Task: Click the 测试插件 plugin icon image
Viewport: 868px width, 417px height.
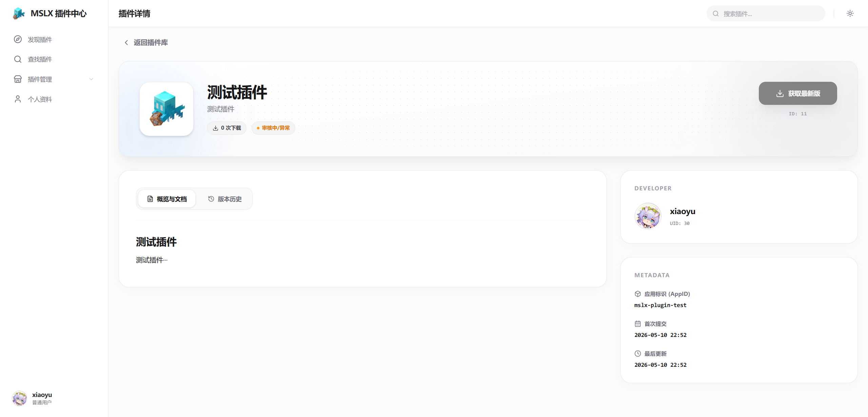Action: [x=166, y=109]
